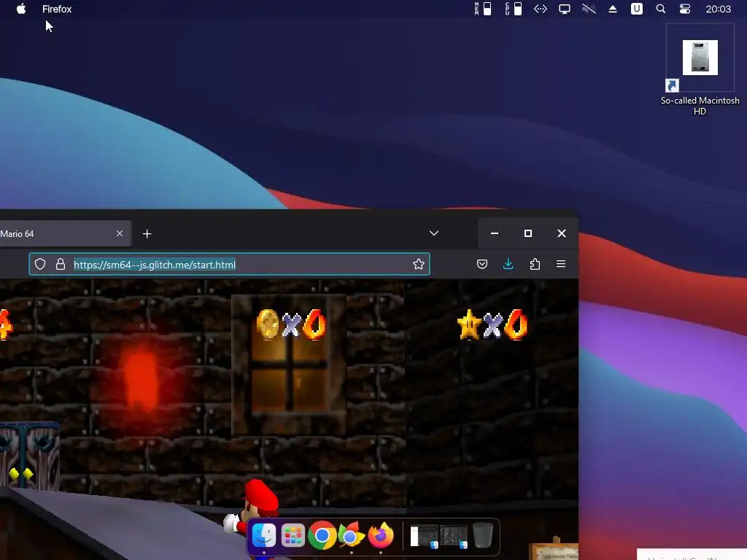Image resolution: width=747 pixels, height=560 pixels.
Task: Open the Apple menu
Action: click(x=21, y=9)
